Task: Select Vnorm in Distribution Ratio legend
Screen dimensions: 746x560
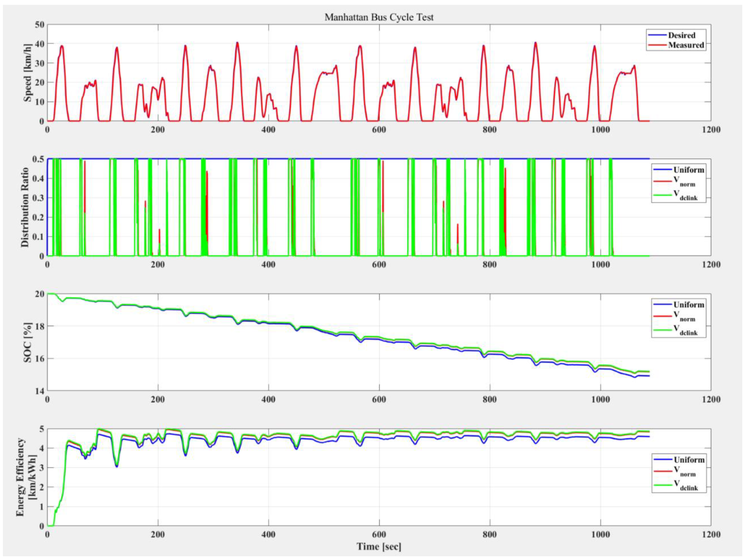Action: (x=684, y=182)
